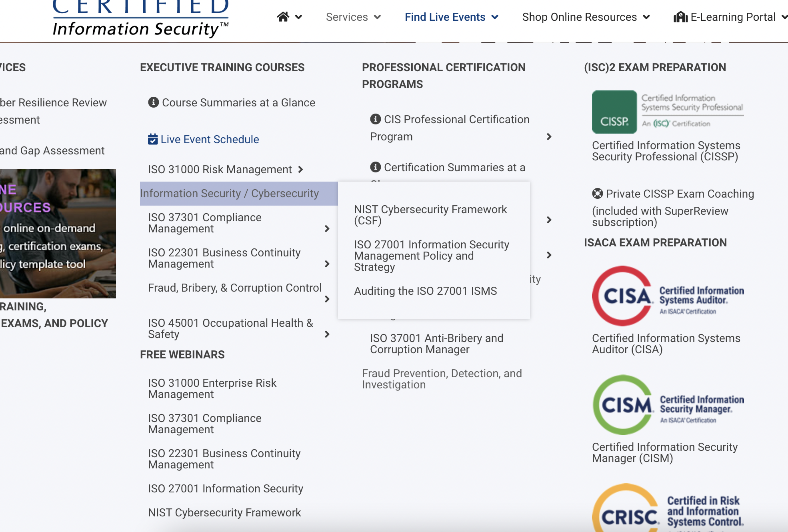The height and width of the screenshot is (532, 788).
Task: Click the CISSP green badge logo
Action: [614, 112]
